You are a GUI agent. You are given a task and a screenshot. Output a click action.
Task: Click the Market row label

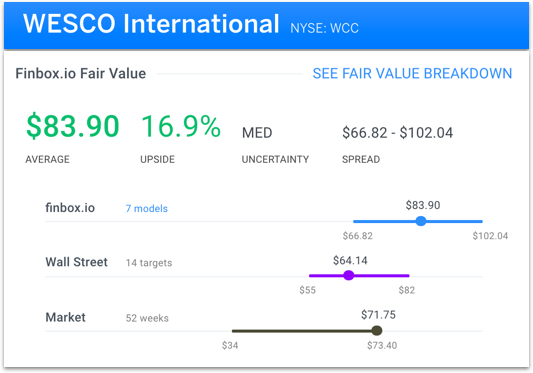click(66, 317)
